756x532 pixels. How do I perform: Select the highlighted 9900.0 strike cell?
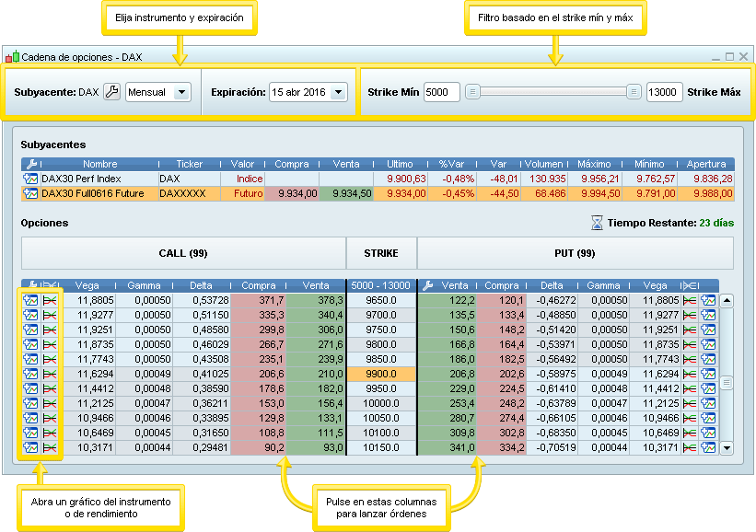(x=381, y=374)
